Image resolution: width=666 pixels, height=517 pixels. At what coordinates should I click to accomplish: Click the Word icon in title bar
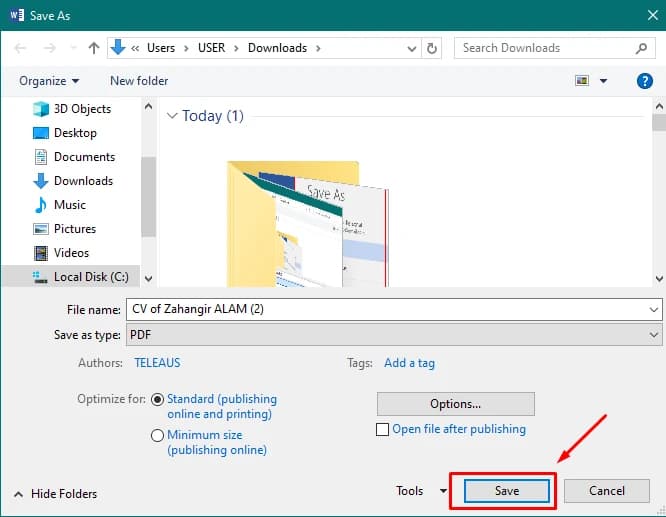(17, 15)
